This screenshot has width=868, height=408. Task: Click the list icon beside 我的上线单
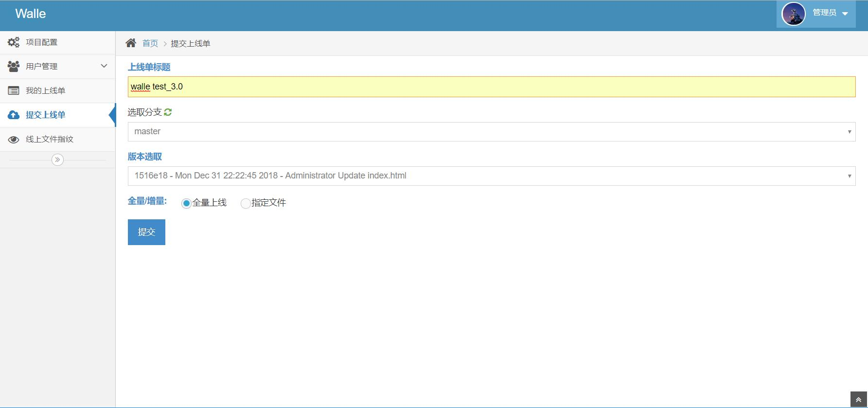pyautogui.click(x=14, y=90)
